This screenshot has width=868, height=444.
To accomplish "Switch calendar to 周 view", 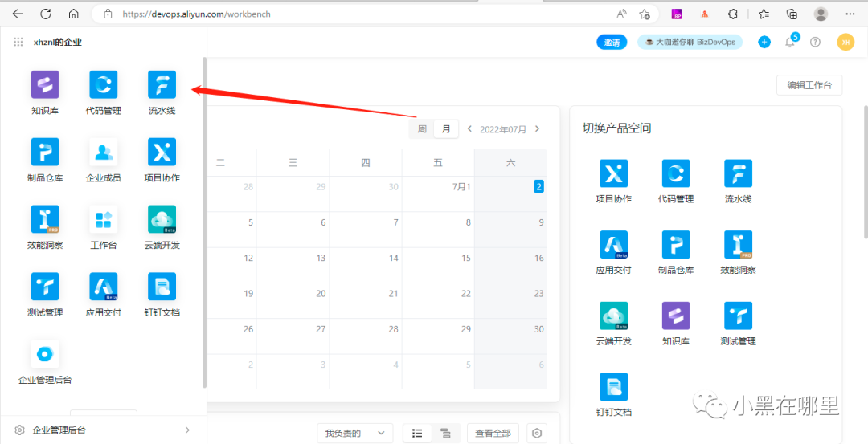I will point(422,129).
